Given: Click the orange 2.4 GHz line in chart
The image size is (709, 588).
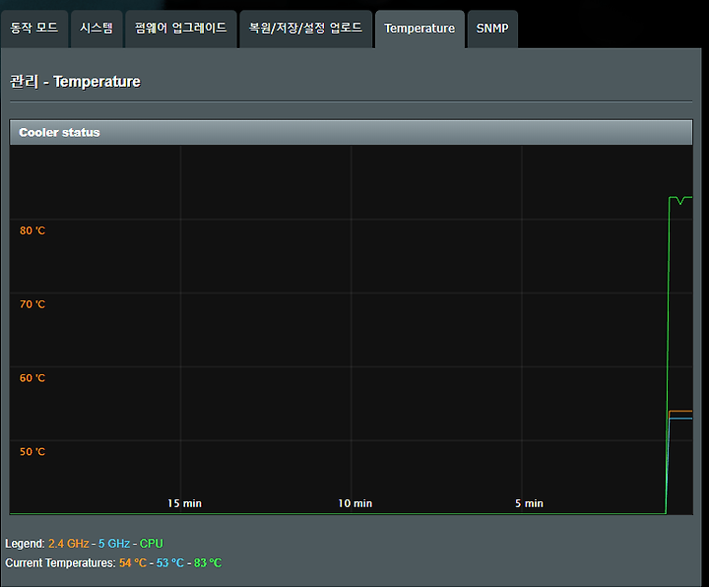Looking at the screenshot, I should [x=681, y=411].
